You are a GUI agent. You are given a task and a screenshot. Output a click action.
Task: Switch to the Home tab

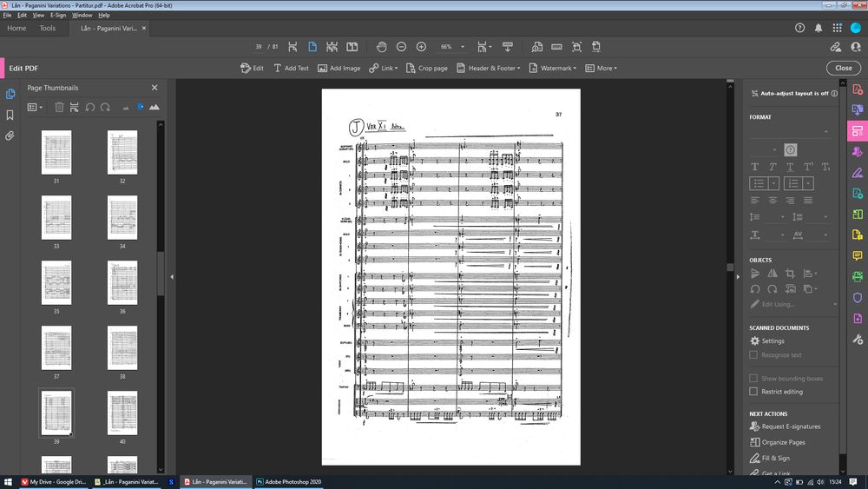point(16,29)
